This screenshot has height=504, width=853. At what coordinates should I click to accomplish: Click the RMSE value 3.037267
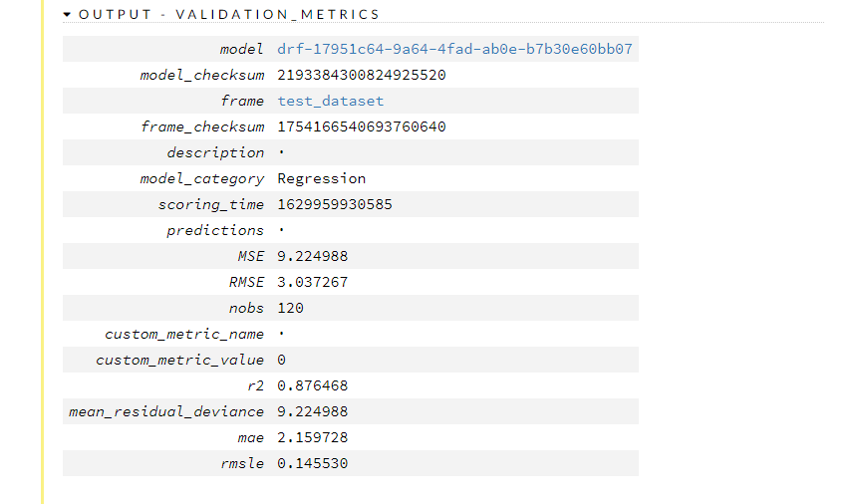click(x=312, y=282)
